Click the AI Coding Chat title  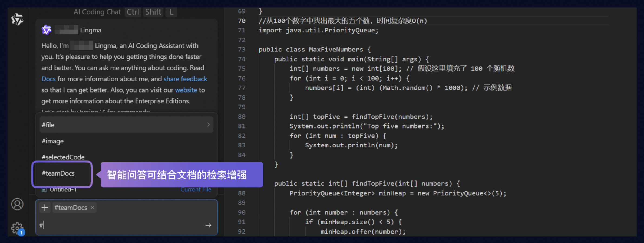pyautogui.click(x=97, y=12)
